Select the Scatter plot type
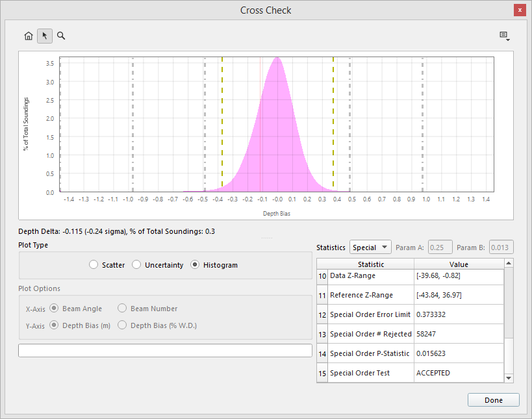Viewport: 532px width, 419px height. pyautogui.click(x=94, y=265)
